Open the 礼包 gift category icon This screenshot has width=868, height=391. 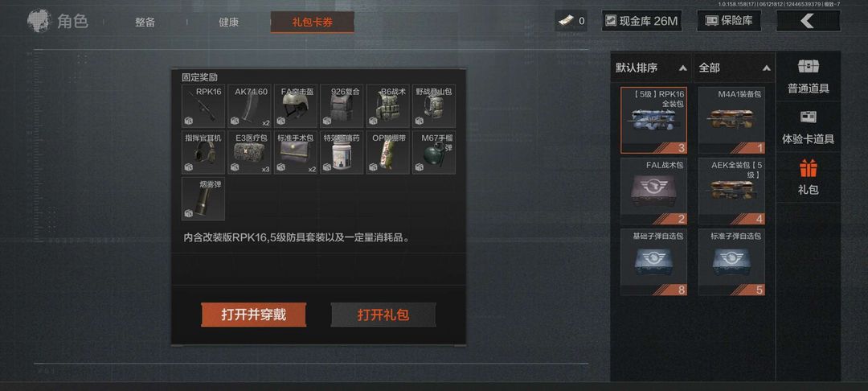point(809,177)
